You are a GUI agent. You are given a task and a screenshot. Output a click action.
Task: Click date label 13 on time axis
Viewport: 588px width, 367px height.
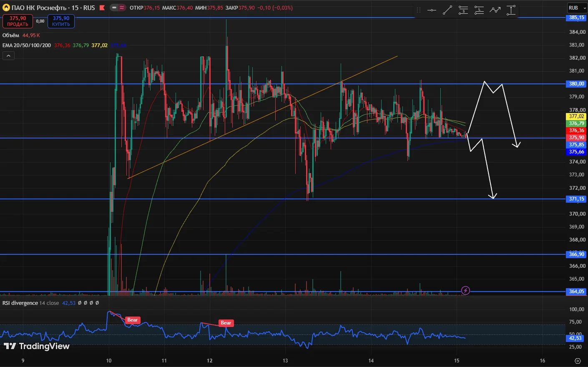(x=285, y=361)
